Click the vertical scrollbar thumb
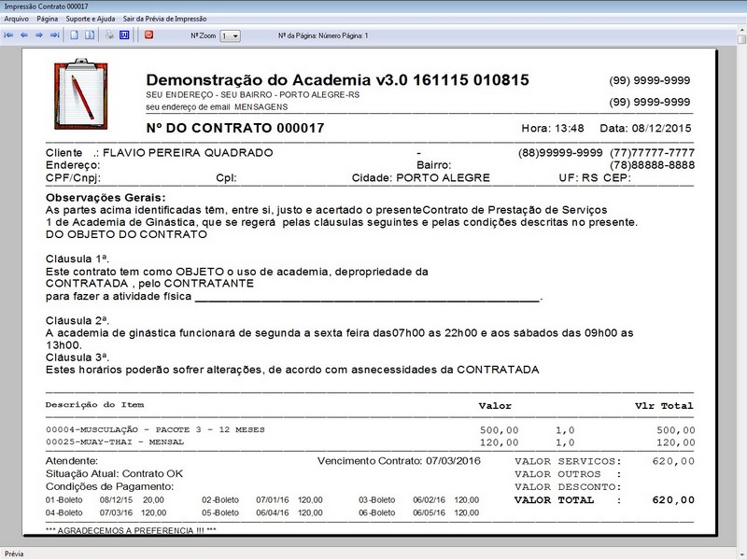The height and width of the screenshot is (560, 747). click(x=741, y=38)
